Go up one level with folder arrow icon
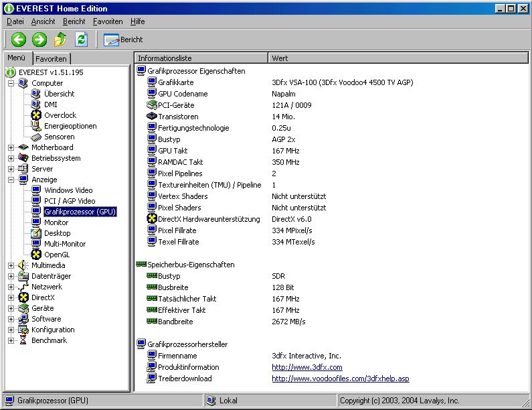The image size is (532, 410). [60, 40]
